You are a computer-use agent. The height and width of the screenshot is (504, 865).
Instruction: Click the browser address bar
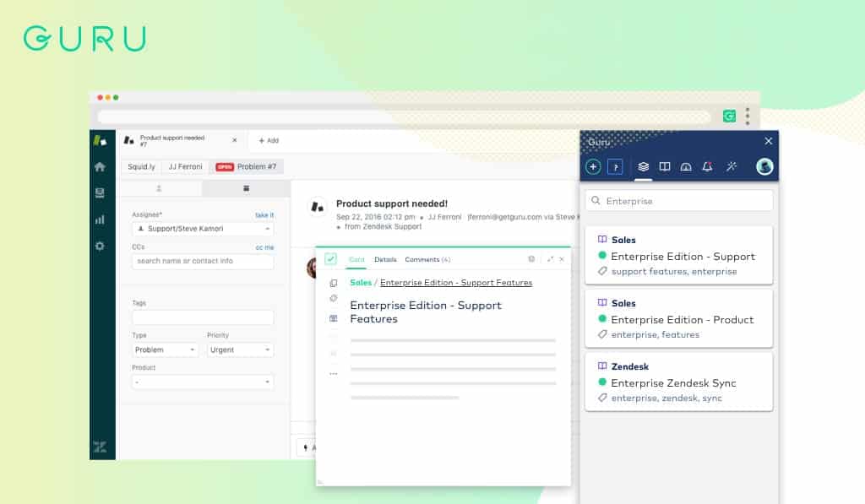pyautogui.click(x=404, y=117)
